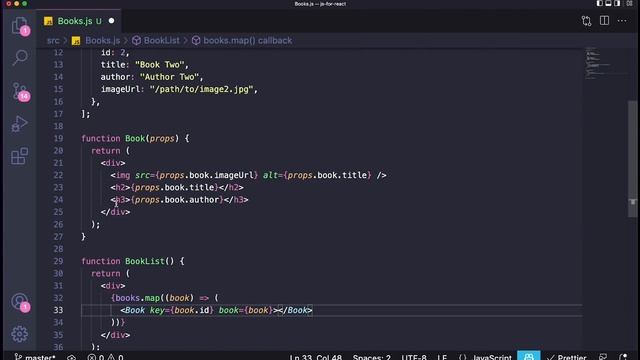Viewport: 640px width, 360px height.
Task: Click the feedback icon in status bar
Action: point(603,357)
